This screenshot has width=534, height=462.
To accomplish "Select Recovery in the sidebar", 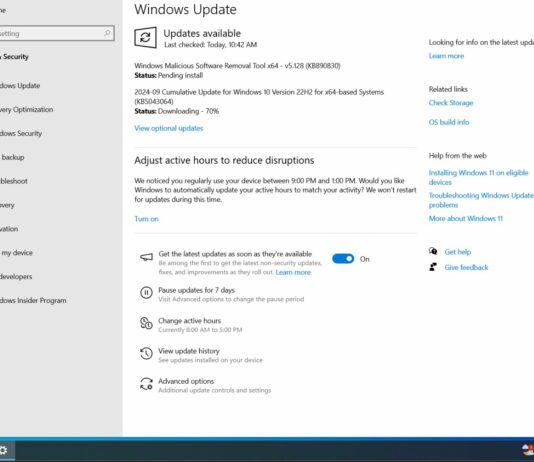I will click(7, 205).
